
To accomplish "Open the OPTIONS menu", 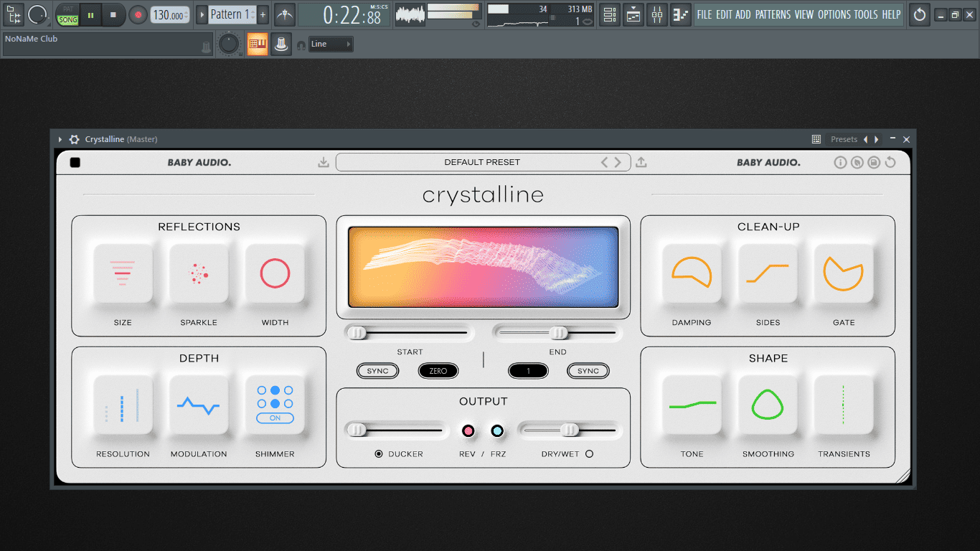I will click(834, 14).
